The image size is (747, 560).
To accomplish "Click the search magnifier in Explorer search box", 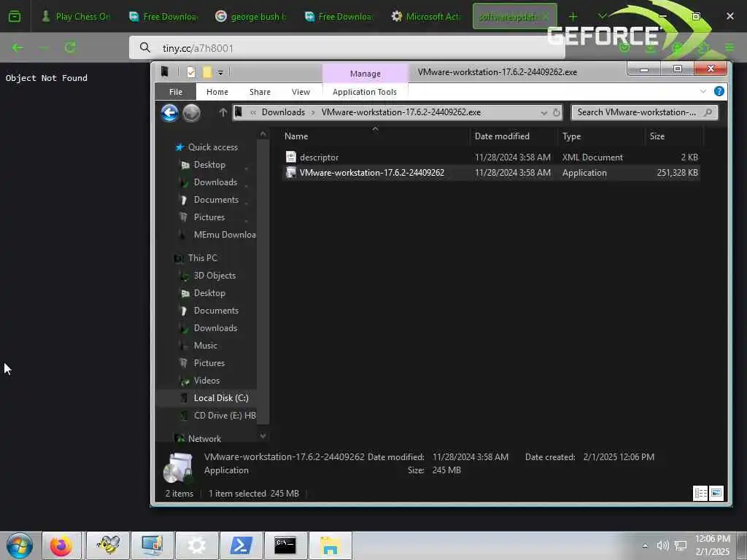I will click(x=708, y=112).
